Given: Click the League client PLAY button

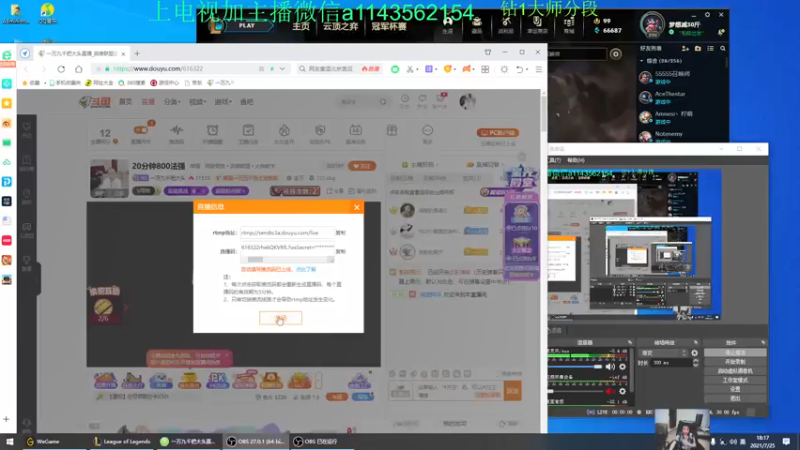Looking at the screenshot, I should pos(247,26).
